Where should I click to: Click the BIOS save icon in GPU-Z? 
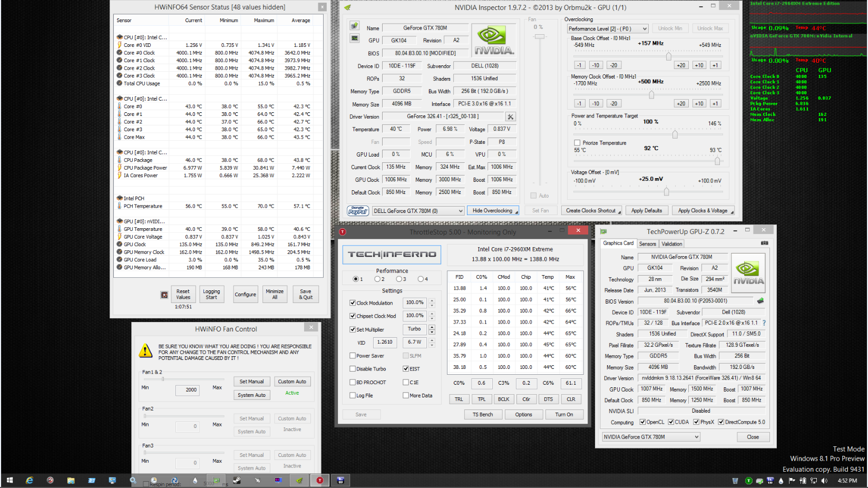pos(760,301)
